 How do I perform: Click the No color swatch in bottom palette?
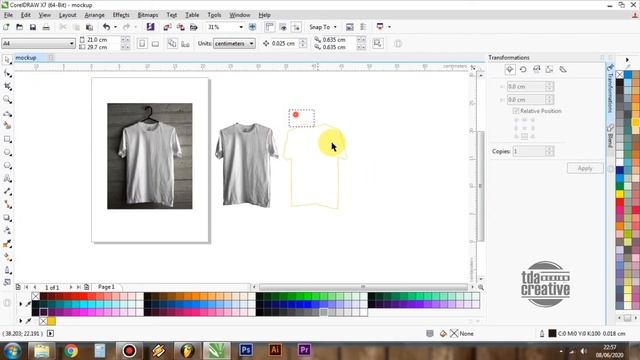click(x=36, y=296)
